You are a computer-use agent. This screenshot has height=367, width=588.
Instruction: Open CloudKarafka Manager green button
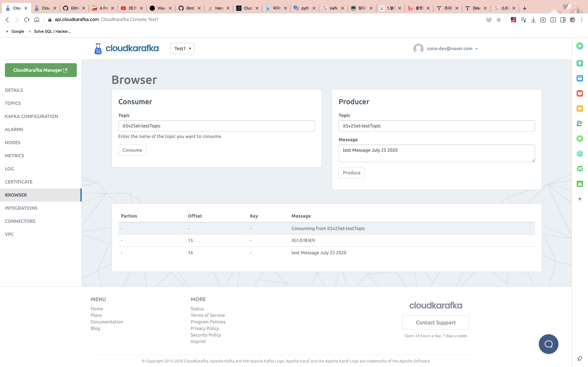[41, 70]
